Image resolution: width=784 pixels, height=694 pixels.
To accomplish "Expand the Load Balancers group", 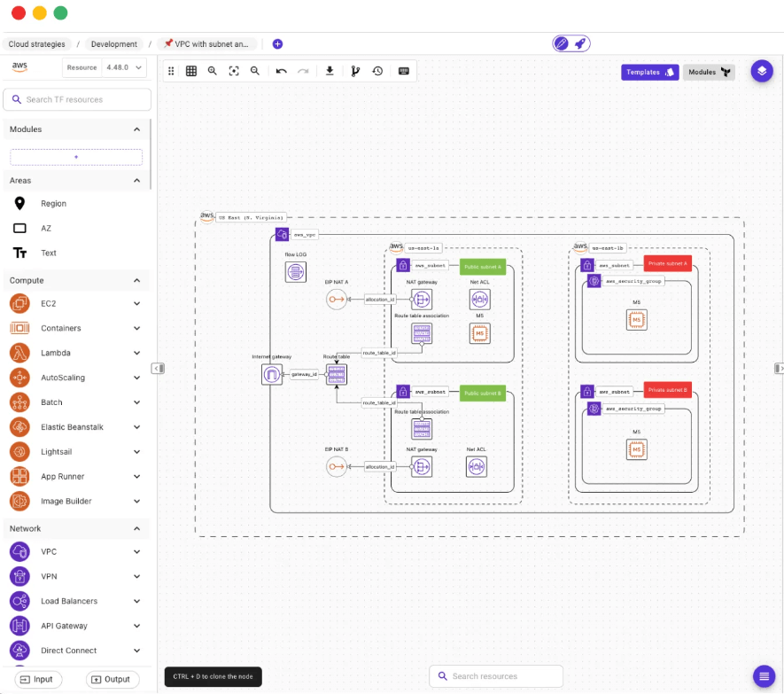I will [137, 602].
